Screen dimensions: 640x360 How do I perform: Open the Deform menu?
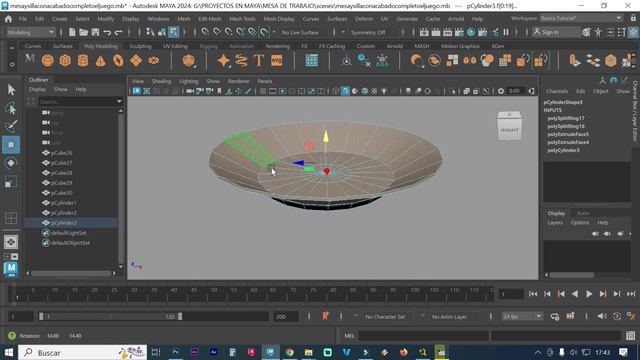(x=364, y=19)
